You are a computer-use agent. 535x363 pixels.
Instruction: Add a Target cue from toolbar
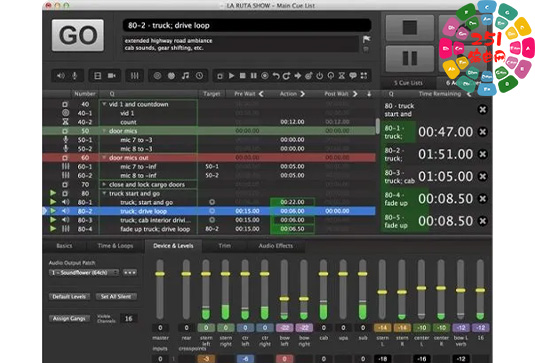pos(308,76)
